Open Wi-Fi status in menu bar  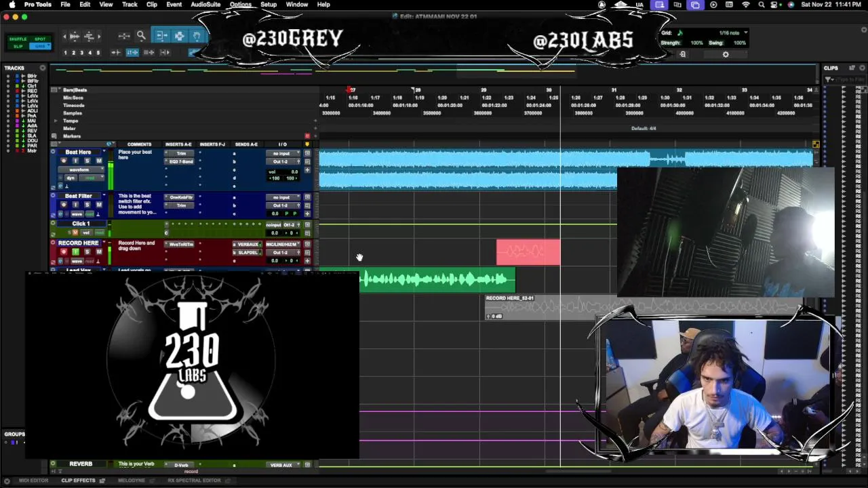coord(746,5)
